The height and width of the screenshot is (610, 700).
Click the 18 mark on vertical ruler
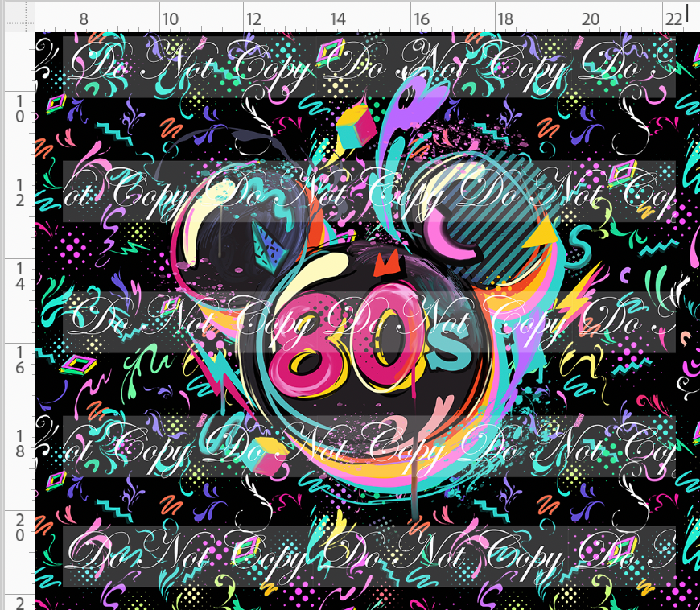[19, 444]
